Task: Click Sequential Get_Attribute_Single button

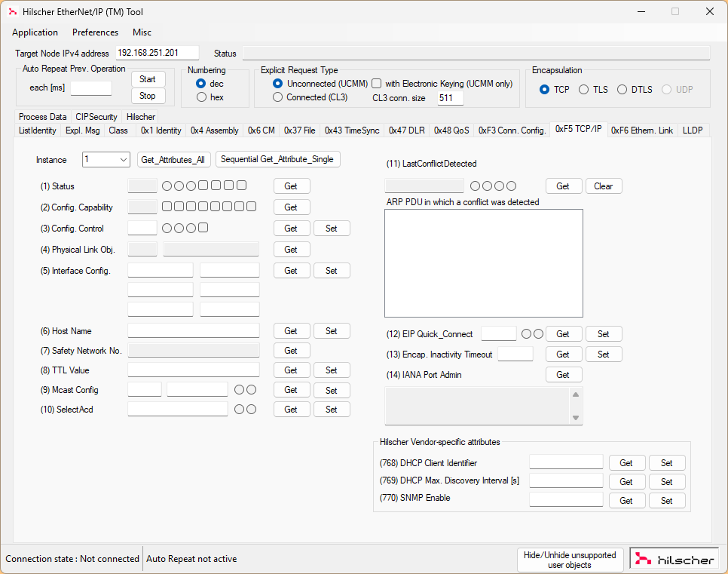Action: [277, 159]
